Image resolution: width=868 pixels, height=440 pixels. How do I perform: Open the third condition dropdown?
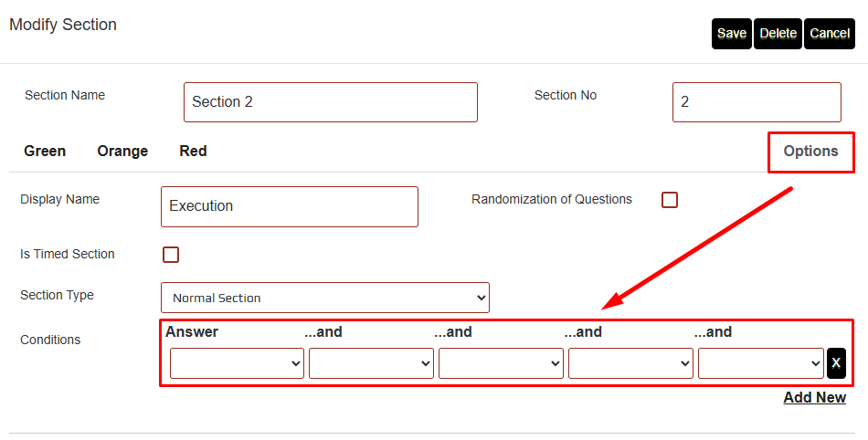(501, 362)
